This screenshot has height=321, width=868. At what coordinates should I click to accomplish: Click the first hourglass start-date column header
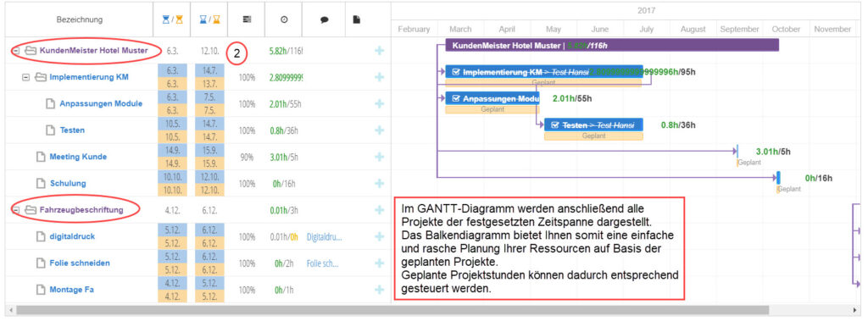click(x=171, y=19)
